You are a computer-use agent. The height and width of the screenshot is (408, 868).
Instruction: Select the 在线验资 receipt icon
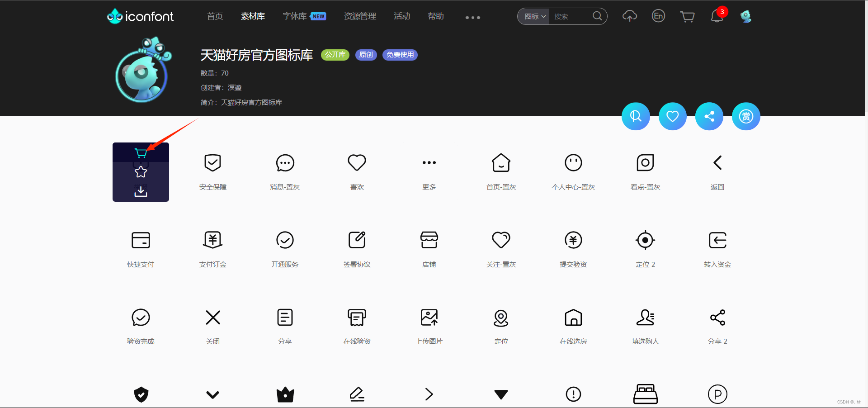(357, 318)
